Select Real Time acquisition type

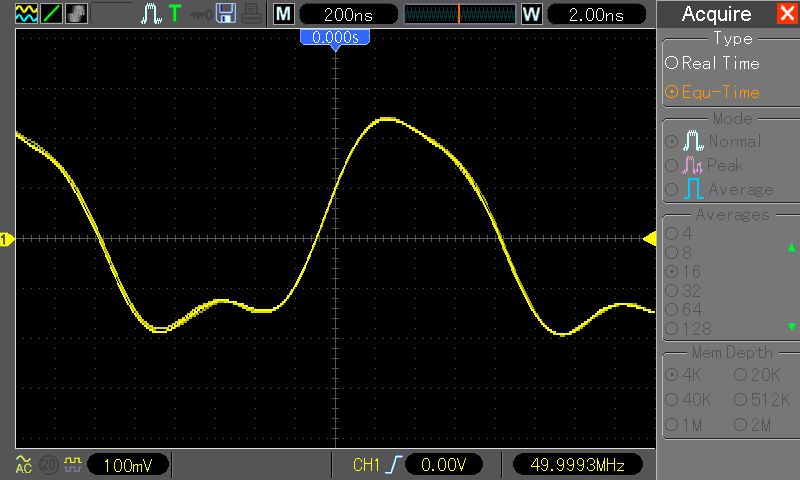click(712, 63)
